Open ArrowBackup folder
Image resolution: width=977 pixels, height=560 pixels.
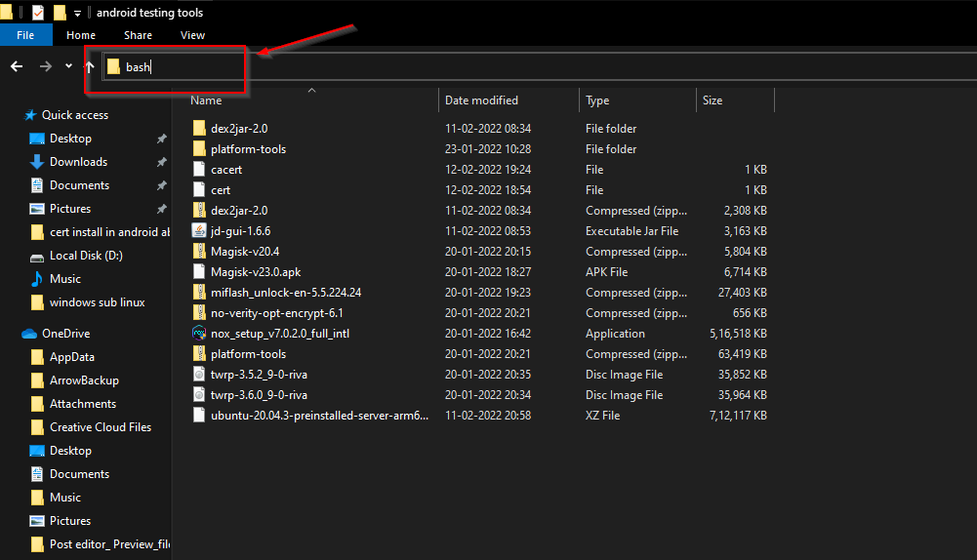(x=84, y=380)
